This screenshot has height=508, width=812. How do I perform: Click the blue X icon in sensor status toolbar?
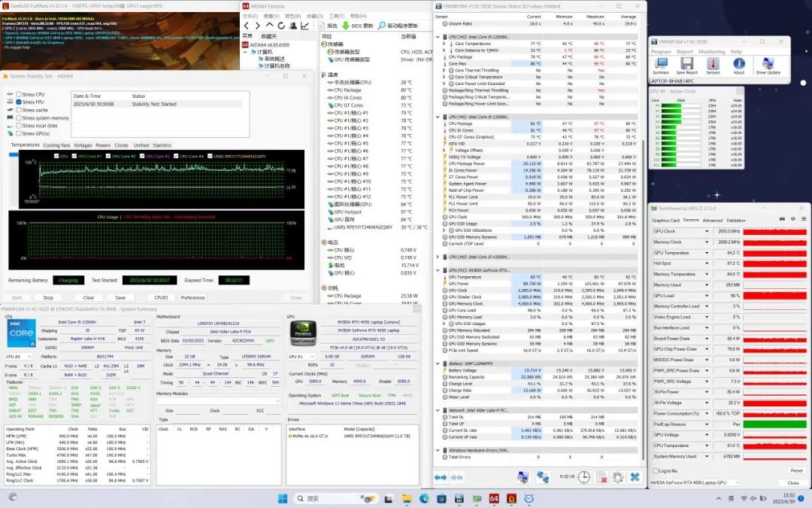[635, 476]
